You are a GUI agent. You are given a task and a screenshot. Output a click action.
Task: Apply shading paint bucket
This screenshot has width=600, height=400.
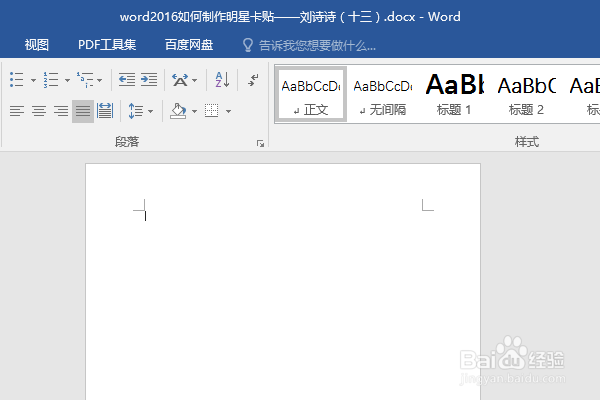pyautogui.click(x=178, y=111)
